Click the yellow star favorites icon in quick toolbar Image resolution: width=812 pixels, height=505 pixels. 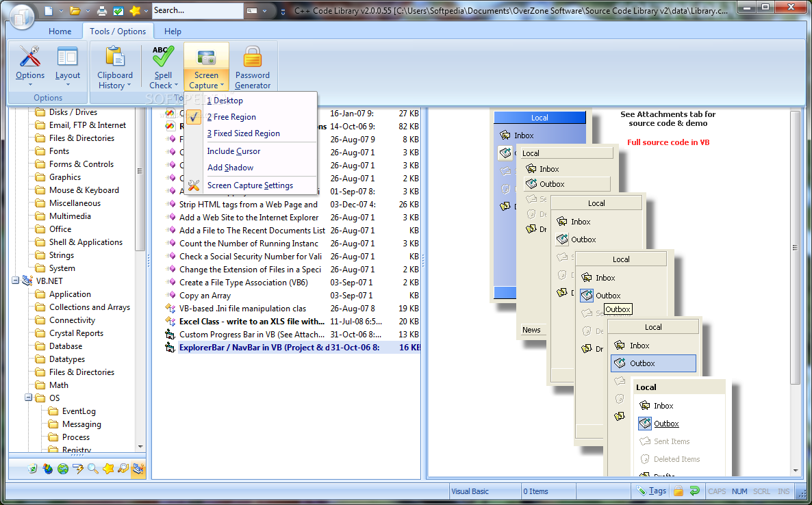pyautogui.click(x=135, y=10)
